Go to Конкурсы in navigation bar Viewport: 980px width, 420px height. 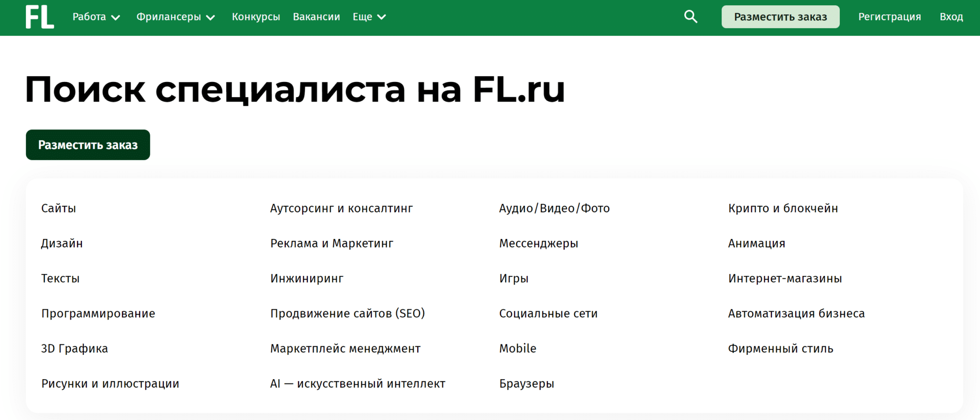(256, 17)
